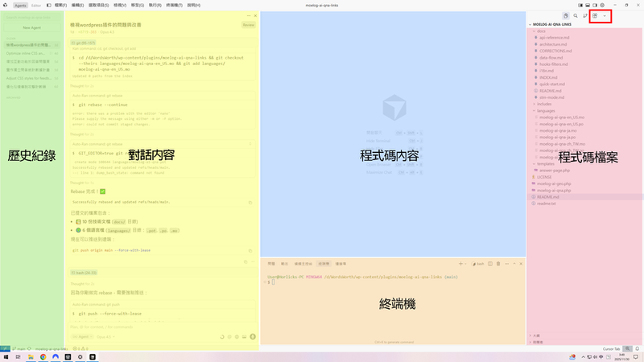Open the 選取項目(S) menu
Screen dimensions: 644x362
(x=98, y=6)
